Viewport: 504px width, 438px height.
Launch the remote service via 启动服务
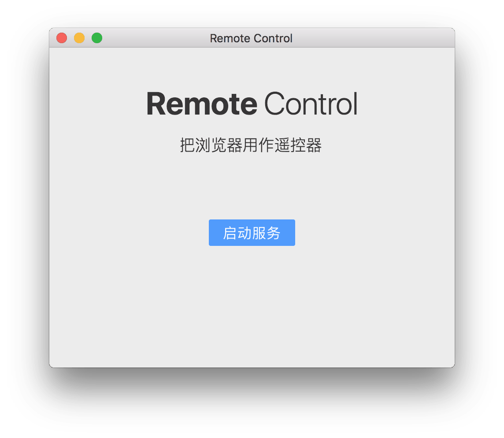(252, 233)
